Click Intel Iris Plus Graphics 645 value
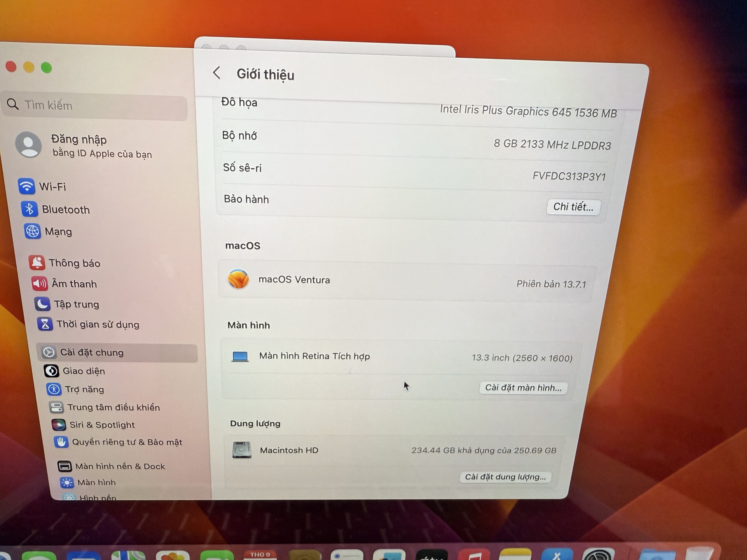 [x=528, y=111]
